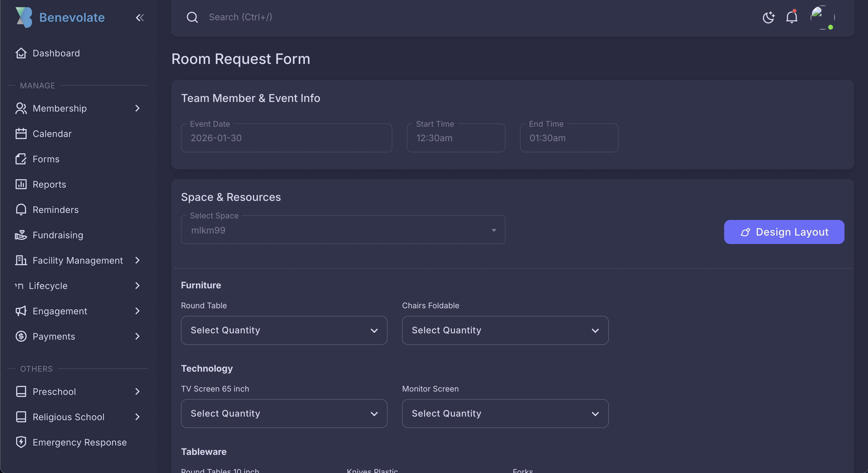Click the Reports bar-chart icon in sidebar
This screenshot has height=473, width=868.
21,184
